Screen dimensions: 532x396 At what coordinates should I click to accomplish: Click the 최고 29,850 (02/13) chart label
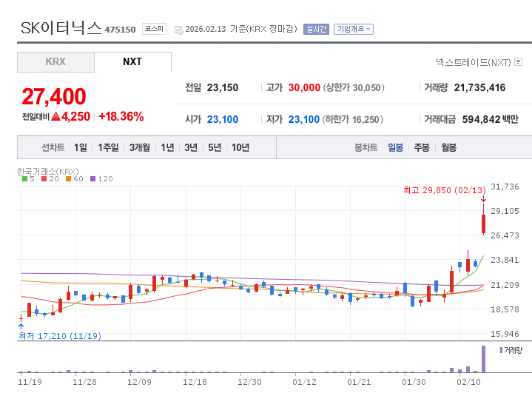point(445,190)
